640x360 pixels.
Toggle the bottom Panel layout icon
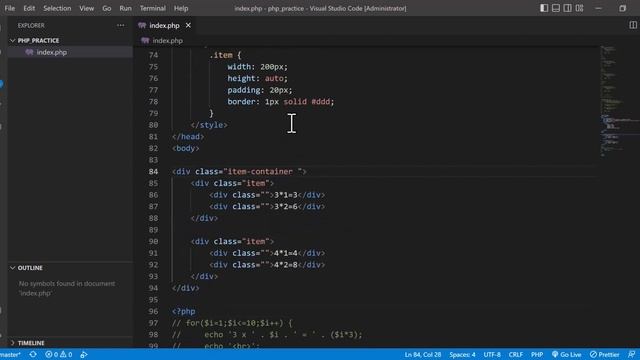(556, 8)
